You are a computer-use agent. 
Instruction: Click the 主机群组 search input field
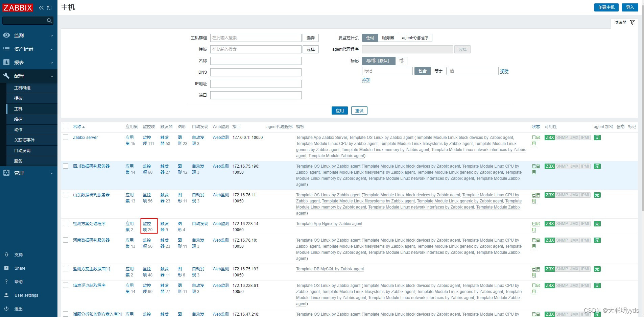[256, 38]
